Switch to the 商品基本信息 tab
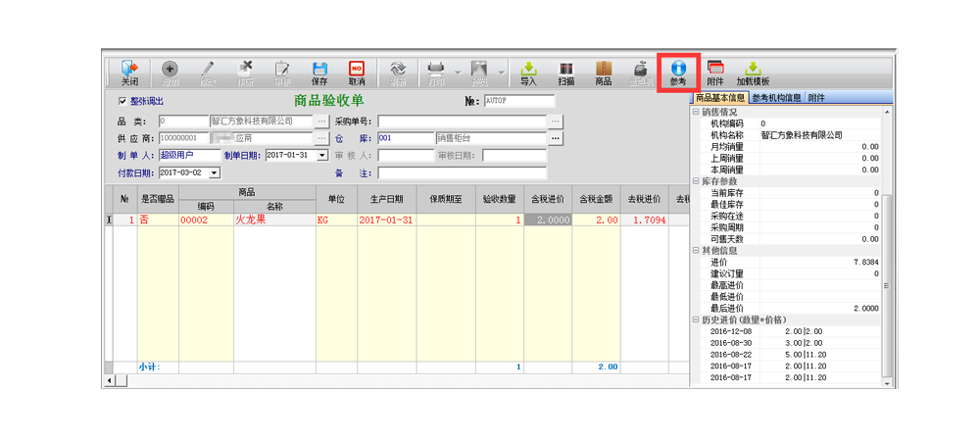This screenshot has height=441, width=980. click(x=719, y=97)
